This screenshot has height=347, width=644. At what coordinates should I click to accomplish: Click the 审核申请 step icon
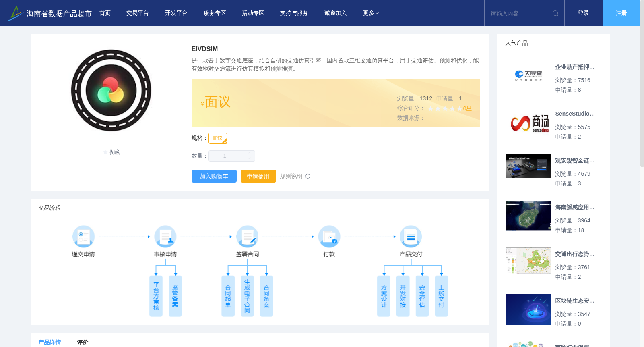(x=165, y=237)
